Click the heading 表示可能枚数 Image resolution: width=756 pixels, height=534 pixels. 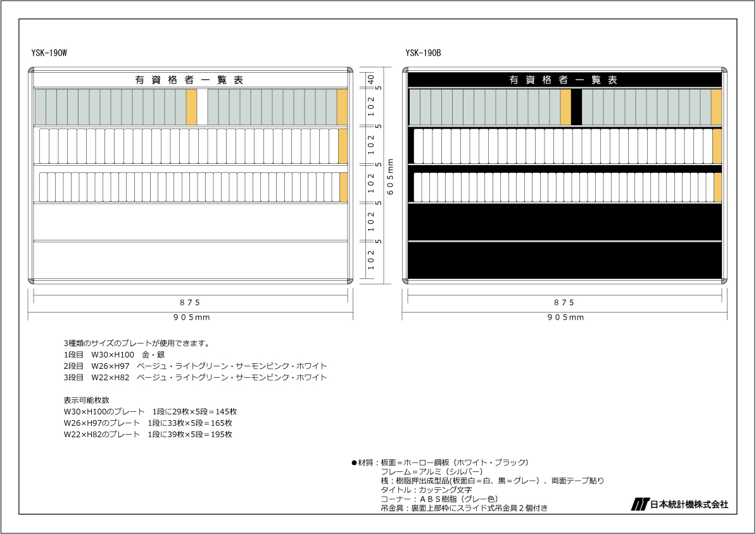87,400
